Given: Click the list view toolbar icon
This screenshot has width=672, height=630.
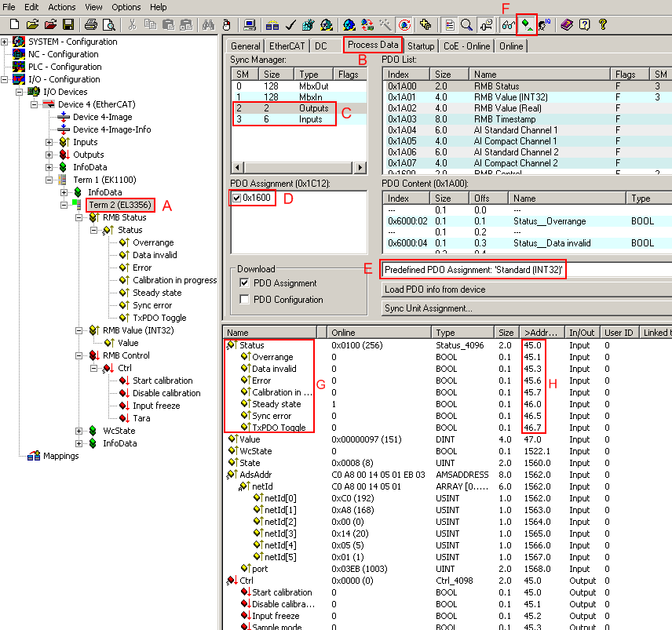Looking at the screenshot, I should 449,25.
